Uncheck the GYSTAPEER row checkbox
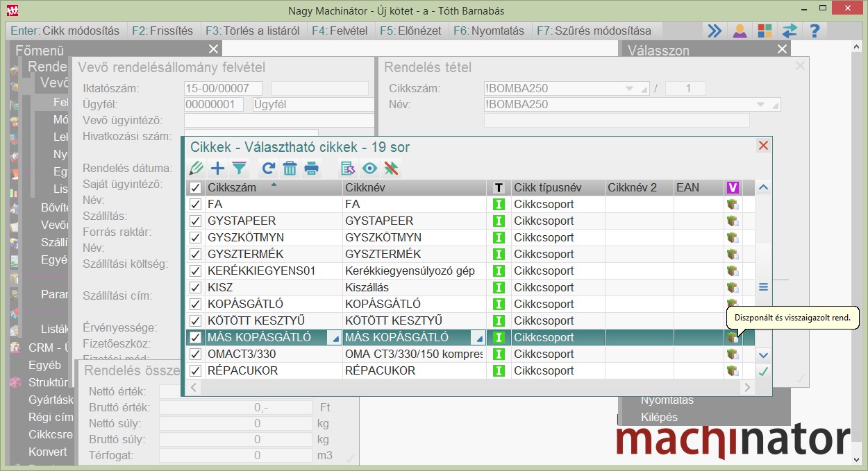This screenshot has height=471, width=868. [197, 221]
